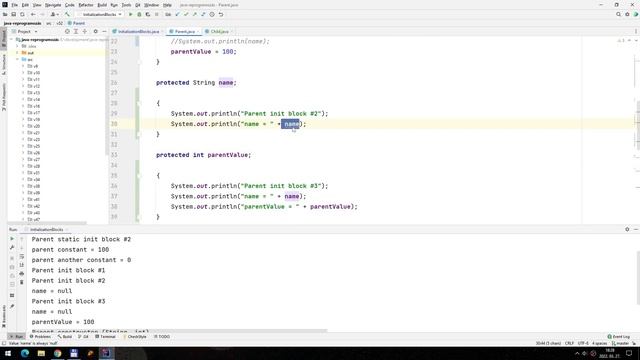This screenshot has height=360, width=640.
Task: Collapse code block at line 28 fold marker
Action: point(140,103)
